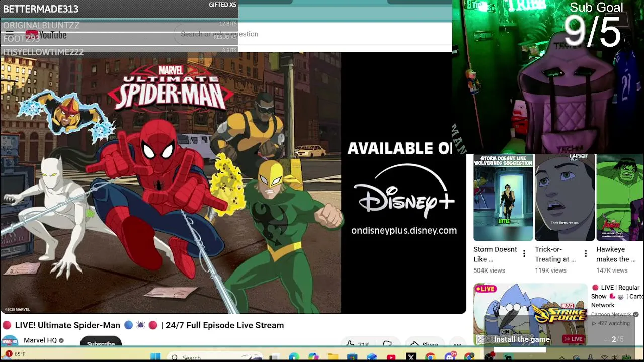Click the Ultimate Spider-Man video player

tap(233, 183)
